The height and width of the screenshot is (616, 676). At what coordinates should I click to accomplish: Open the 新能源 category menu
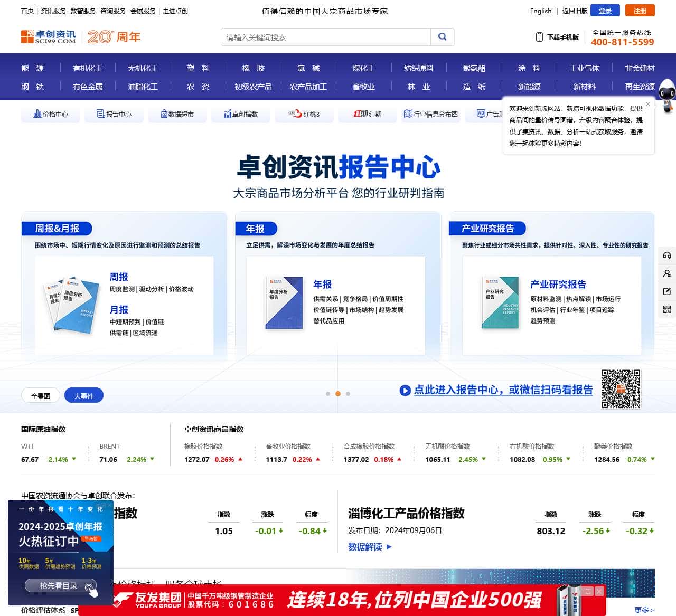click(529, 87)
